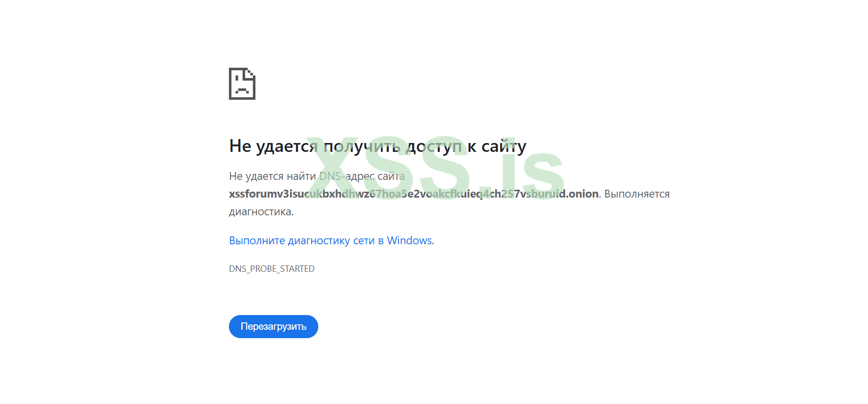Click the heading Не удается получить доступ к сайту
The height and width of the screenshot is (404, 868).
click(x=378, y=146)
